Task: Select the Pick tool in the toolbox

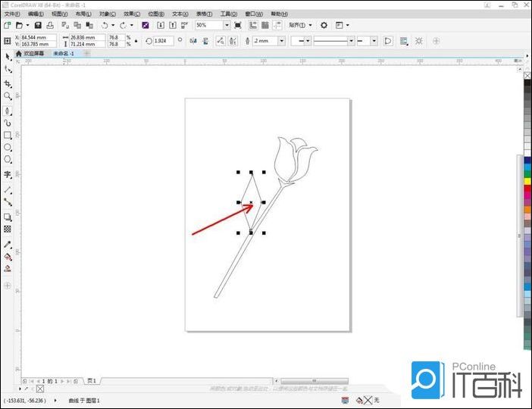Action: [x=8, y=57]
